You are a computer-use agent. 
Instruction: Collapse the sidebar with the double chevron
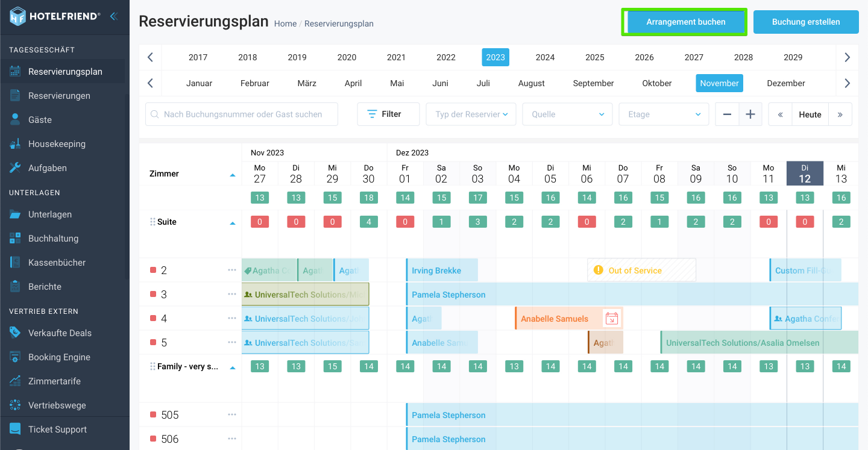pyautogui.click(x=113, y=16)
